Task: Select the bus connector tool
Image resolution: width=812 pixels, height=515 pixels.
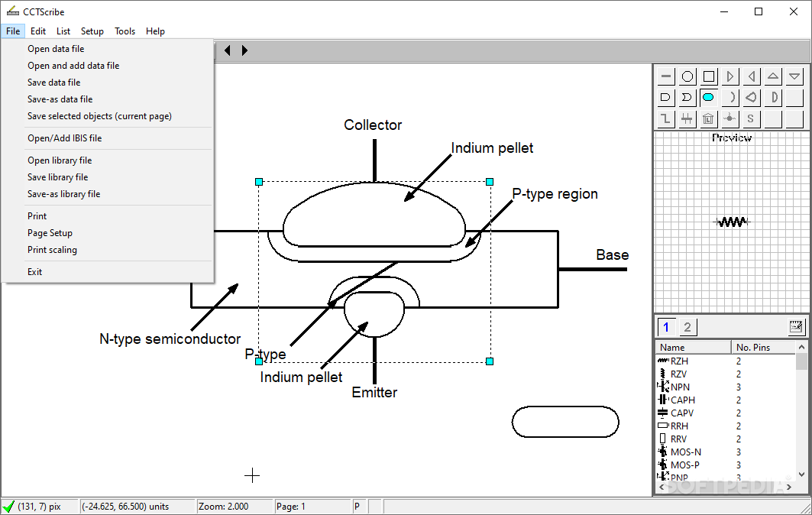Action: click(x=687, y=118)
